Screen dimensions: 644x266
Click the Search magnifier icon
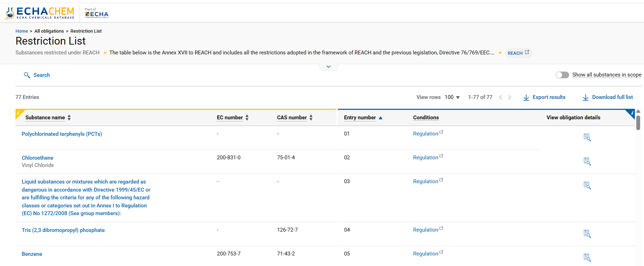(27, 75)
